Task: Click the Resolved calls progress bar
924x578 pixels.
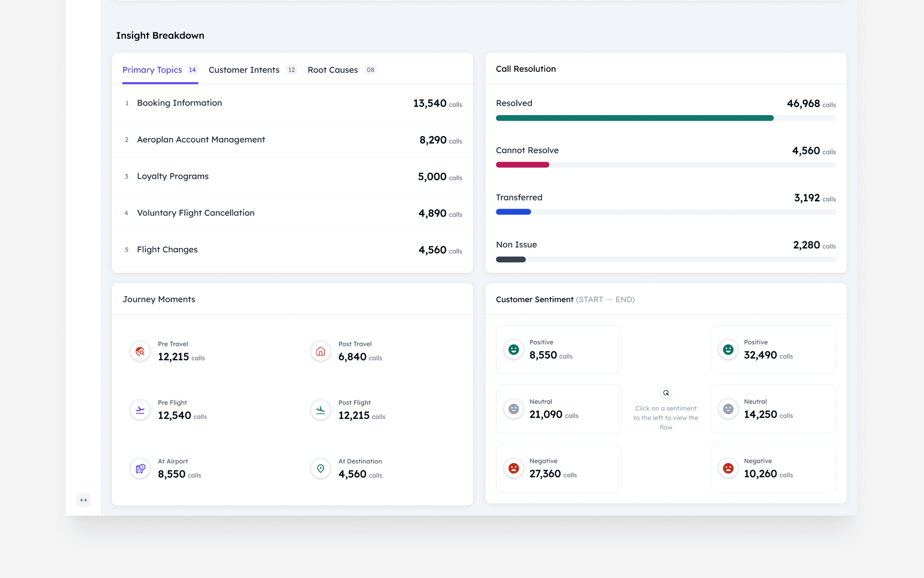Action: click(634, 118)
